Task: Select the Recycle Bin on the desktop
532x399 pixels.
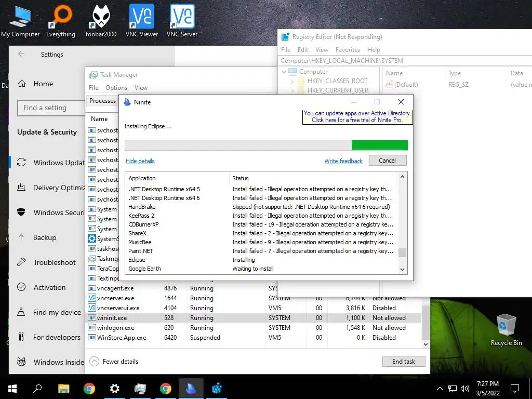Action: click(506, 330)
